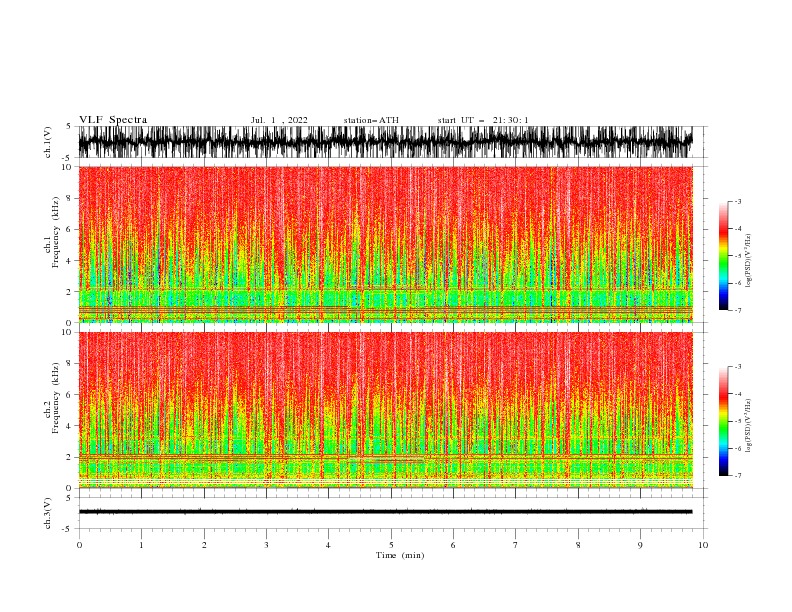Click the ch.2 frequency tick label "10"

[x=66, y=332]
